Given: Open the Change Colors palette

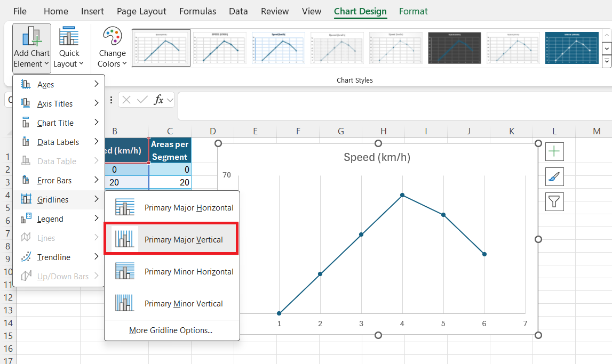Looking at the screenshot, I should pos(113,48).
